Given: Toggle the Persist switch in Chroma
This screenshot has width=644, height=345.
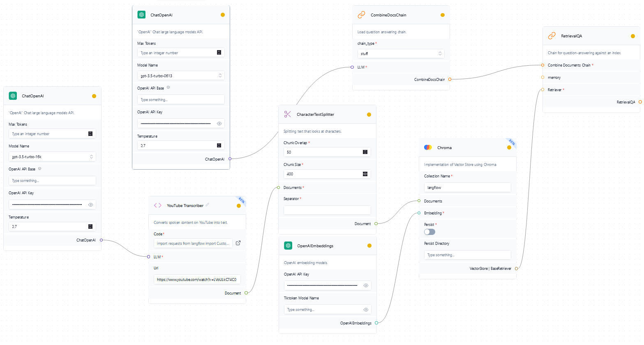Looking at the screenshot, I should point(429,232).
